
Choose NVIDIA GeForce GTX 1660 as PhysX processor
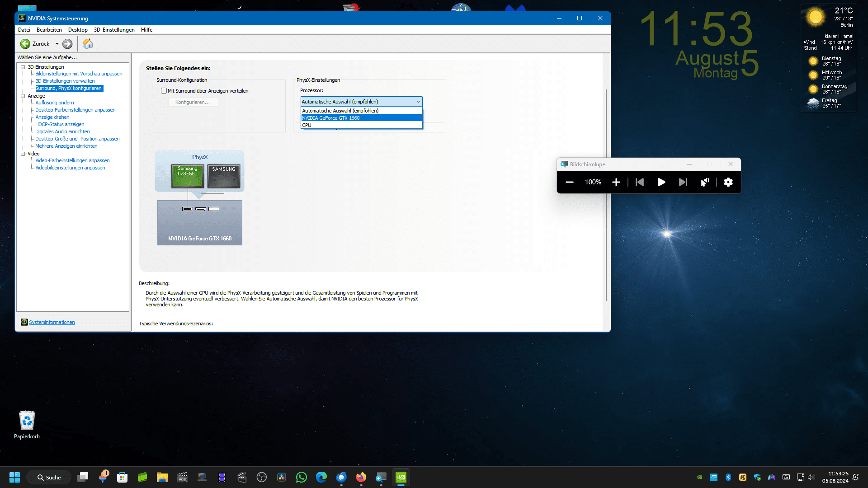(x=362, y=118)
